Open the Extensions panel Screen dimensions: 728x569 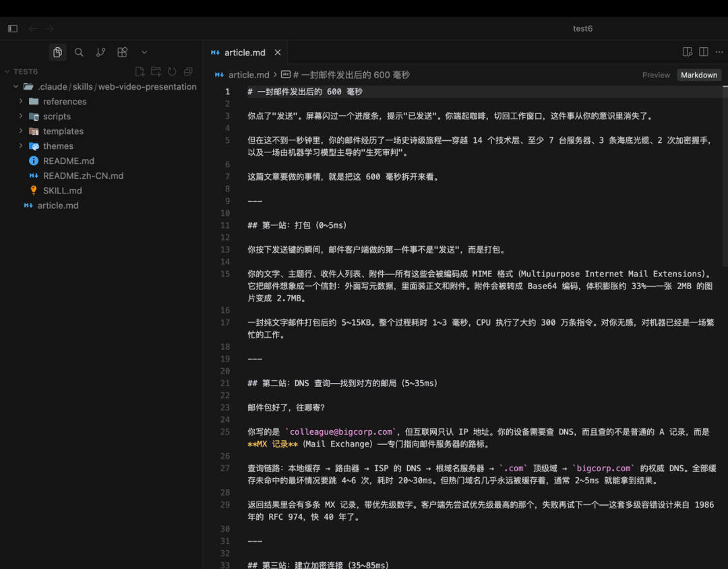tap(123, 53)
